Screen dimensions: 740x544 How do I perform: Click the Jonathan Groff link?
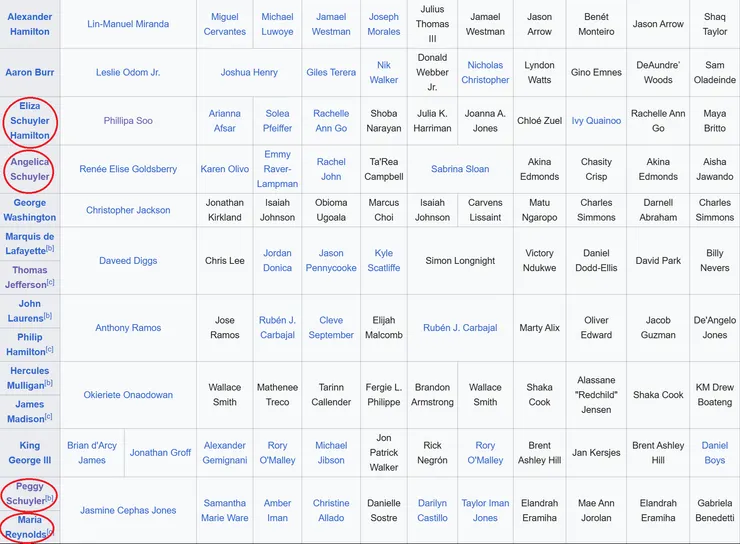click(160, 453)
